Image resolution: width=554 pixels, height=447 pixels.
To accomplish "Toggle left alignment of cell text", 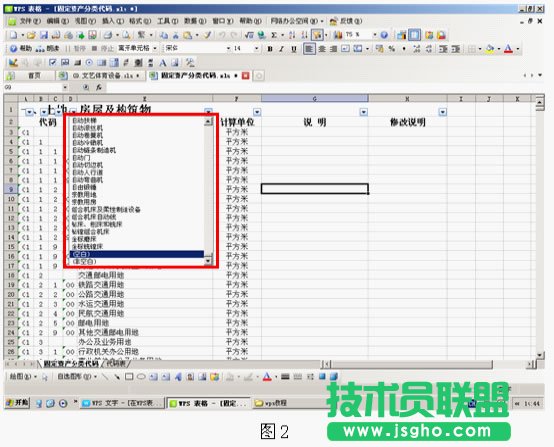I will tap(309, 49).
